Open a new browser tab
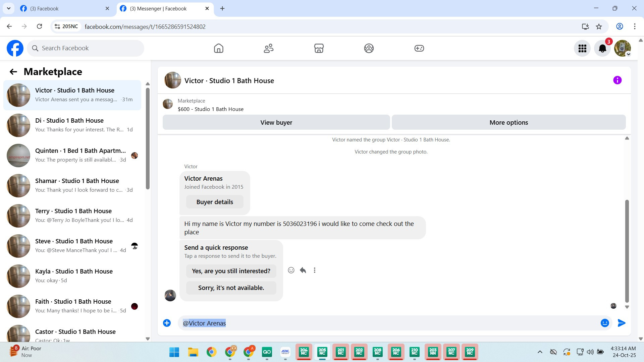Image resolution: width=644 pixels, height=362 pixels. click(222, 8)
